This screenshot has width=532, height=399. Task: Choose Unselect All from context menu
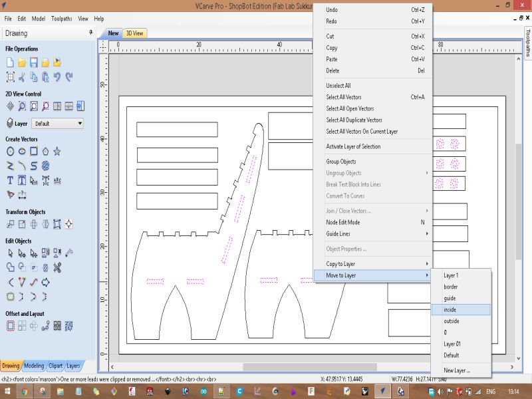coord(373,86)
